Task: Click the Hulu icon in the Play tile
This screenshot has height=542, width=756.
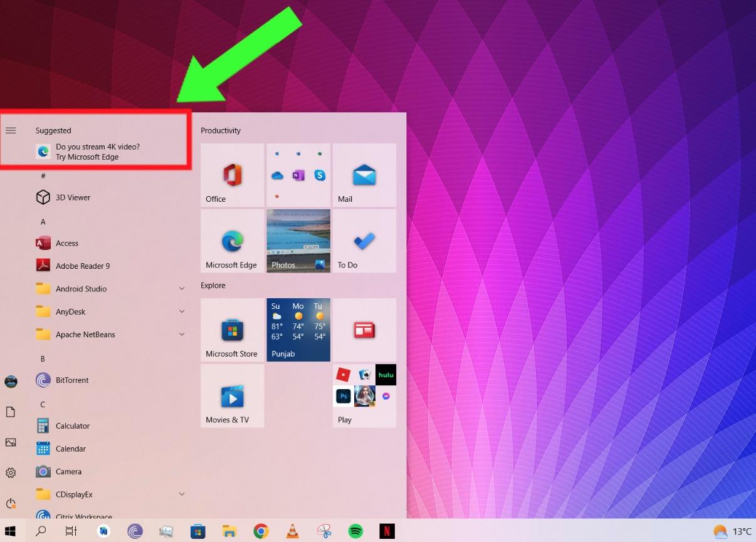Action: 386,375
